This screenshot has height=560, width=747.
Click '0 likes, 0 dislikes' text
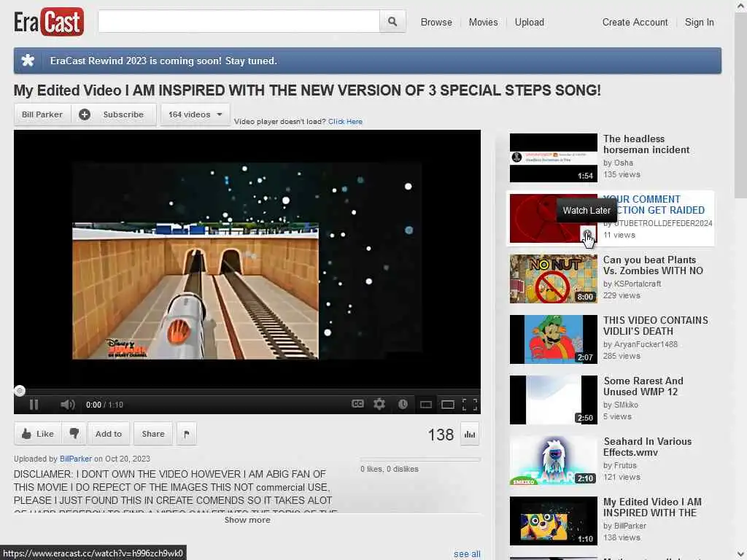[x=390, y=469]
